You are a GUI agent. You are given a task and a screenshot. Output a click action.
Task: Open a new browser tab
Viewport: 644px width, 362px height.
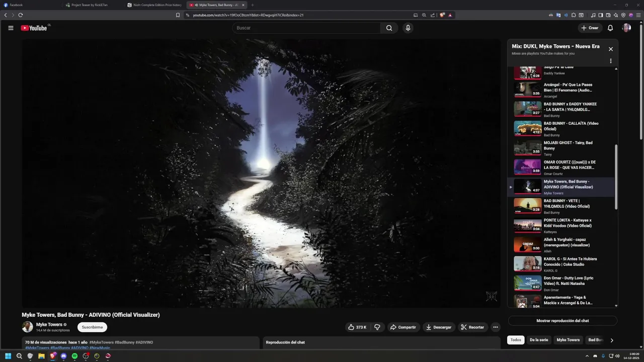(x=253, y=5)
